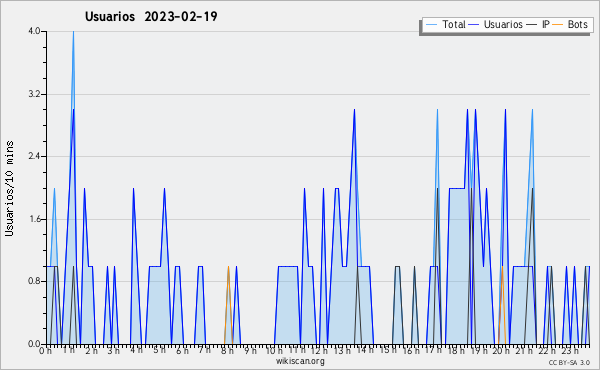The width and height of the screenshot is (600, 370).
Task: Click the x-axis label '12 h'
Action: tap(320, 351)
